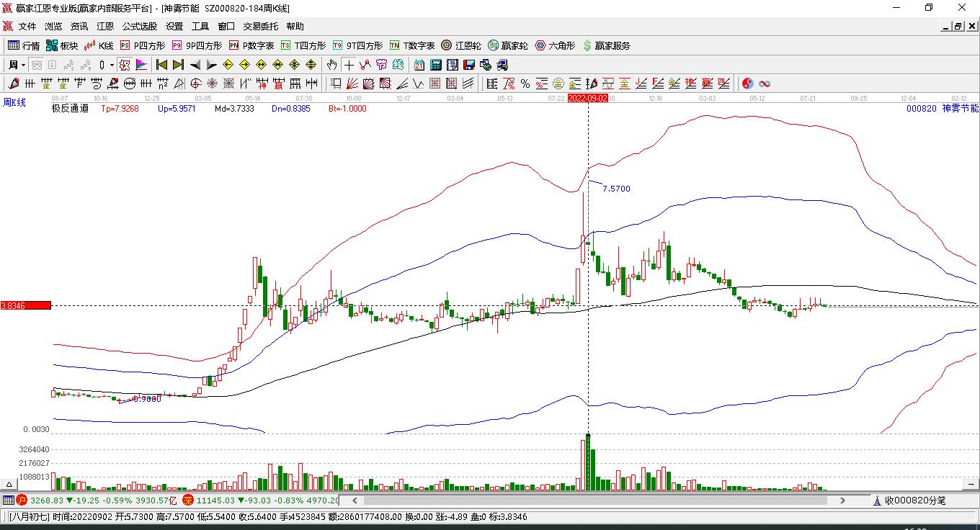Open the 赢家轮 wheel tool

tap(508, 45)
